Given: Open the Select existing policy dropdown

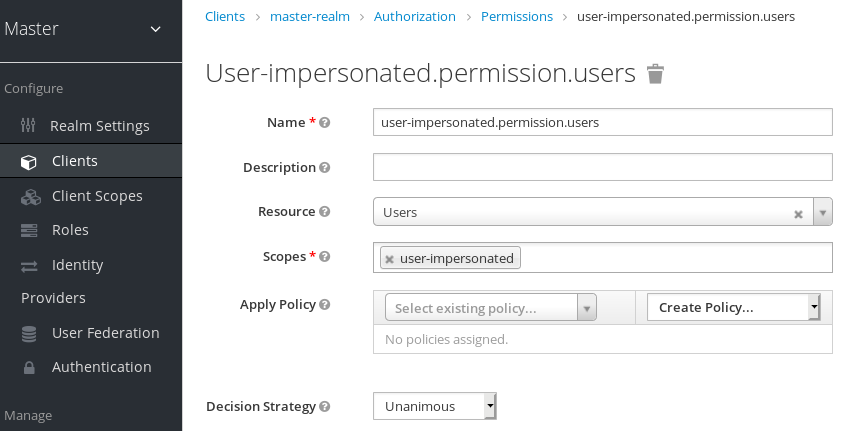Looking at the screenshot, I should [x=491, y=308].
